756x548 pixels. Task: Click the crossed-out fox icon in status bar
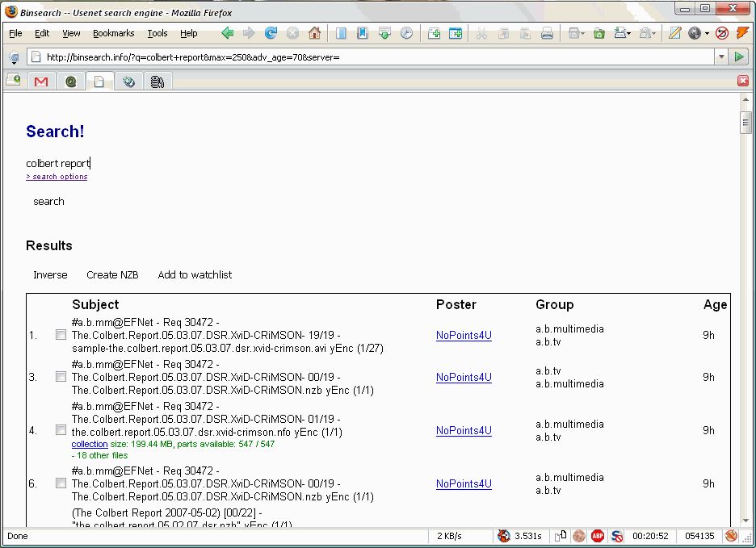click(x=731, y=535)
